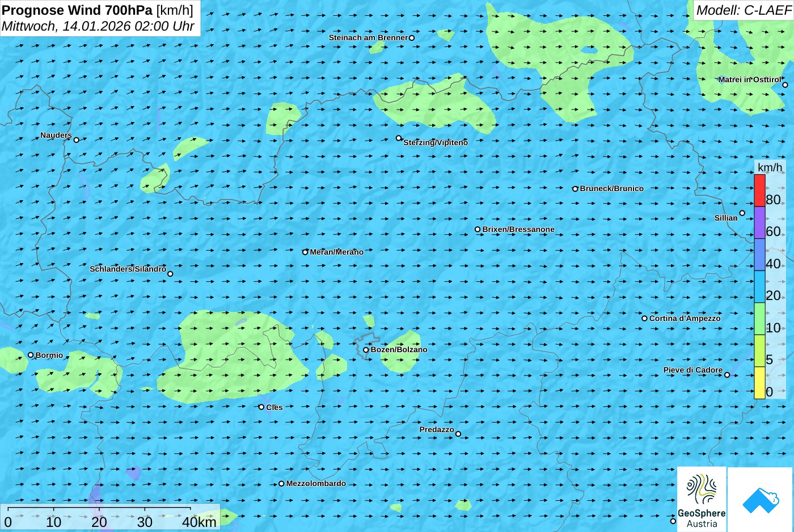Click the purple 60 km/h legend swatch

point(759,222)
